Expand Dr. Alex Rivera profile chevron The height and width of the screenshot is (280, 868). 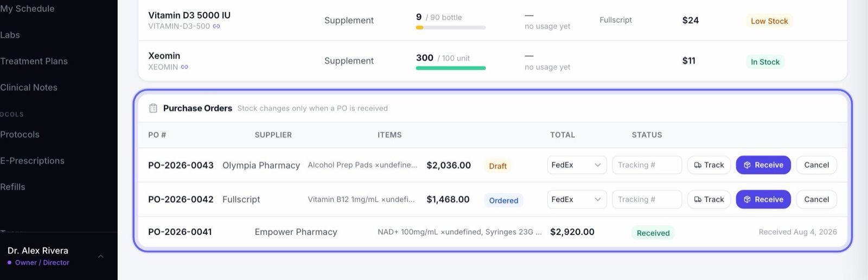(x=100, y=256)
